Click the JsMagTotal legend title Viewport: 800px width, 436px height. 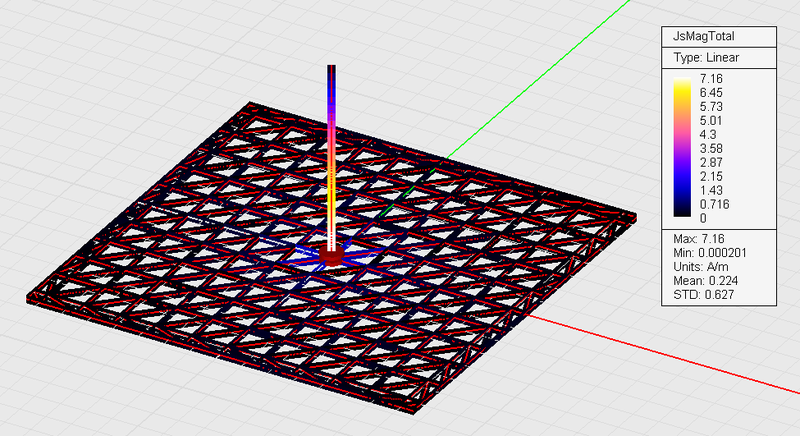[704, 36]
